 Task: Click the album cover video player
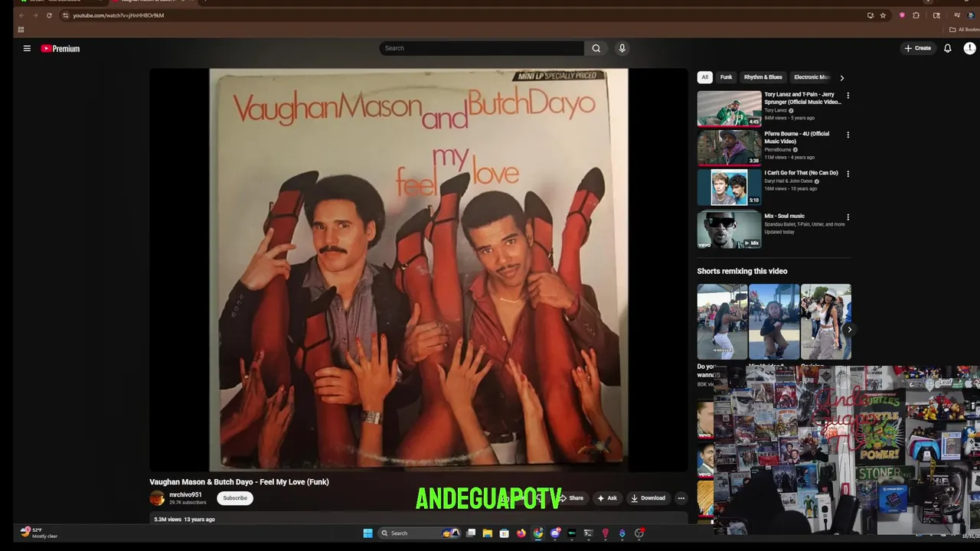(x=419, y=269)
